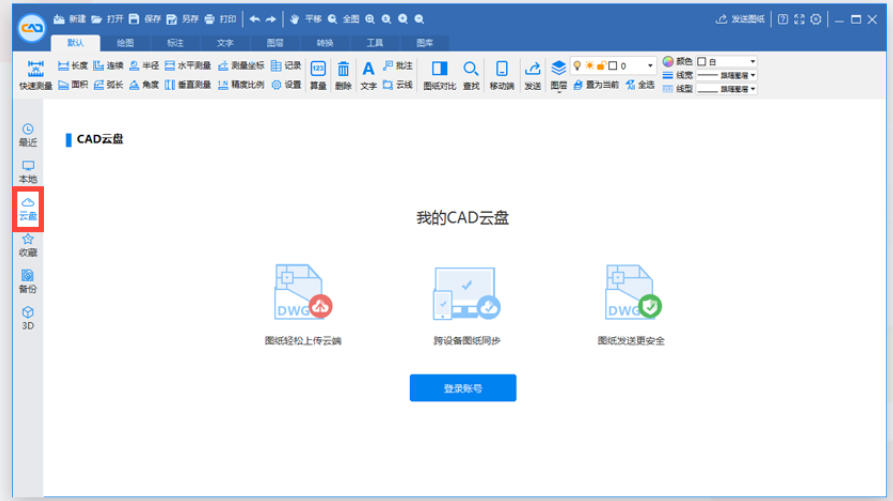Click the 查找 find magnifier icon
Screen dimensions: 893x501
[x=471, y=75]
